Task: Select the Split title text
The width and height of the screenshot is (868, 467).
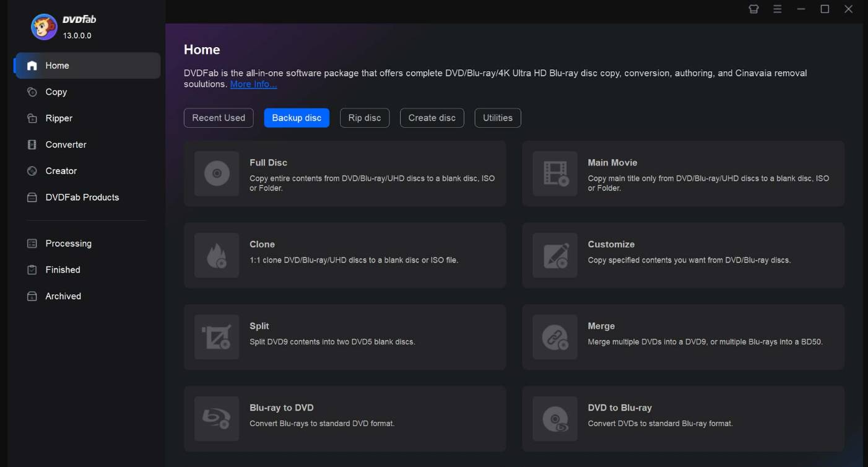Action: click(x=259, y=326)
